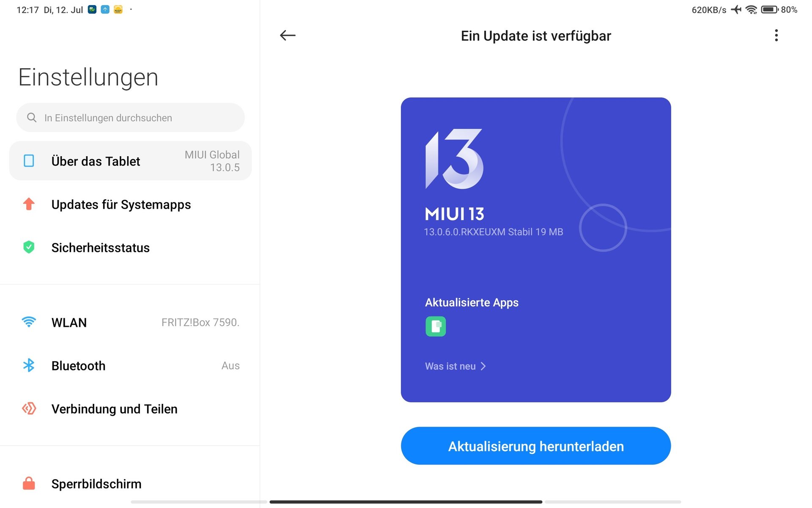Click the Verbindung und Teilen icon
This screenshot has height=508, width=812.
pos(29,409)
